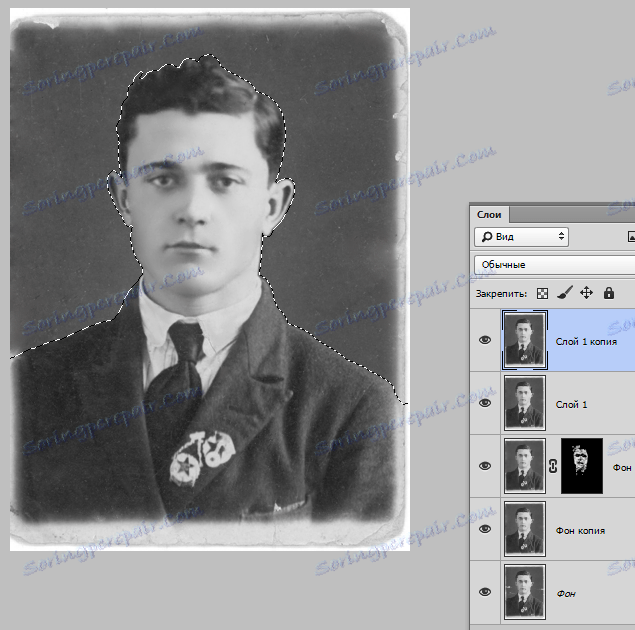Viewport: 635px width, 630px height.
Task: Select the Фон копия layer name
Action: [580, 530]
